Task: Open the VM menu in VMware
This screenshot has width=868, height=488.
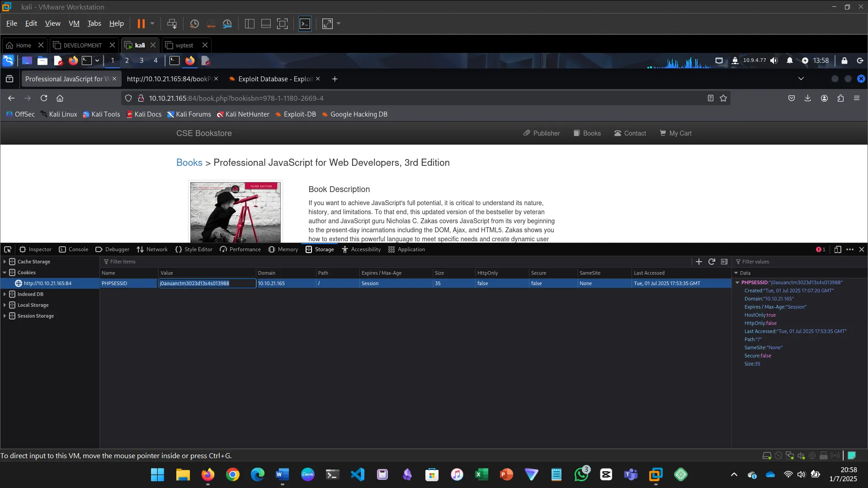Action: point(74,23)
